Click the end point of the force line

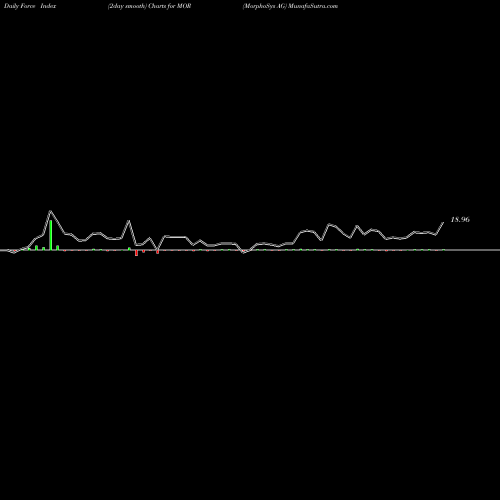tap(443, 222)
